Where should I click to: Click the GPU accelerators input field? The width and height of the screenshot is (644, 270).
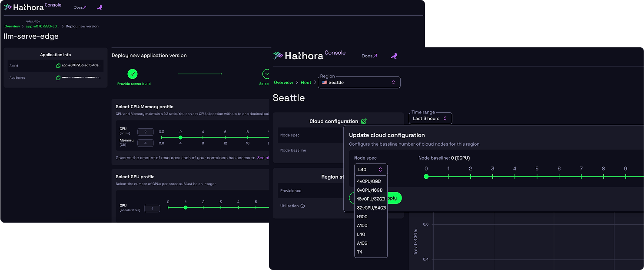click(x=152, y=209)
